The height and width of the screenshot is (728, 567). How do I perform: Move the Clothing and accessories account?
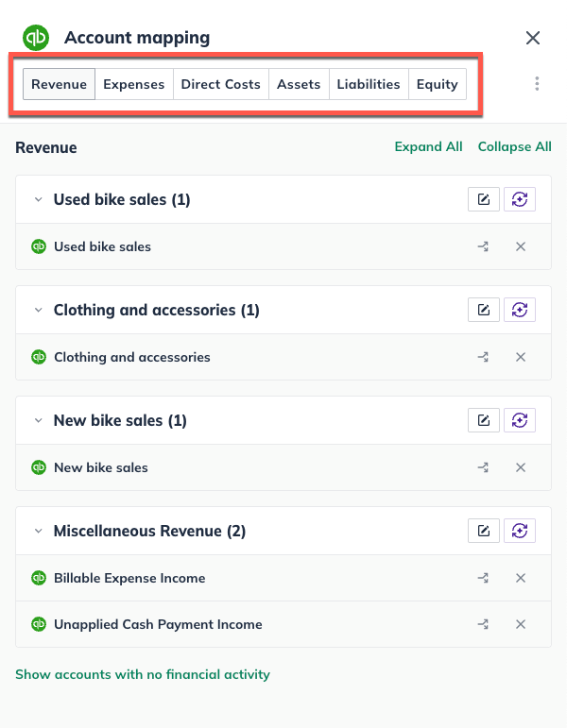[x=483, y=357]
